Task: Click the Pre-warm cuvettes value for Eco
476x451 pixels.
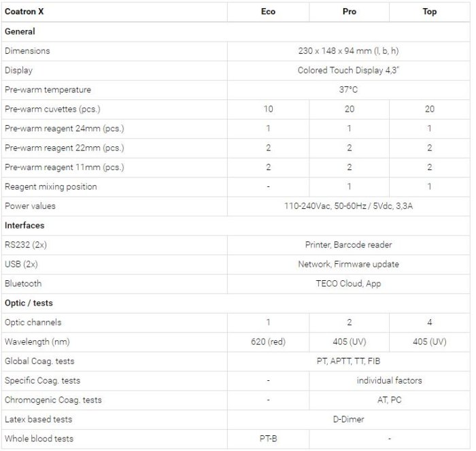Action: click(x=268, y=109)
